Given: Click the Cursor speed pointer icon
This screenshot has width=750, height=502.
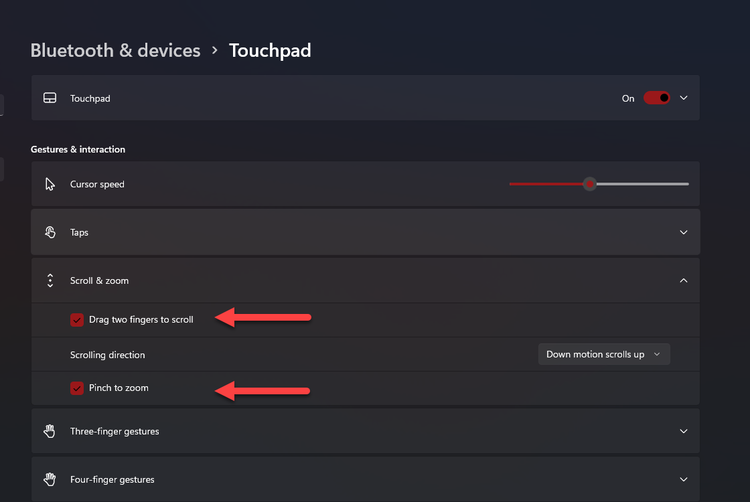Looking at the screenshot, I should (x=50, y=184).
